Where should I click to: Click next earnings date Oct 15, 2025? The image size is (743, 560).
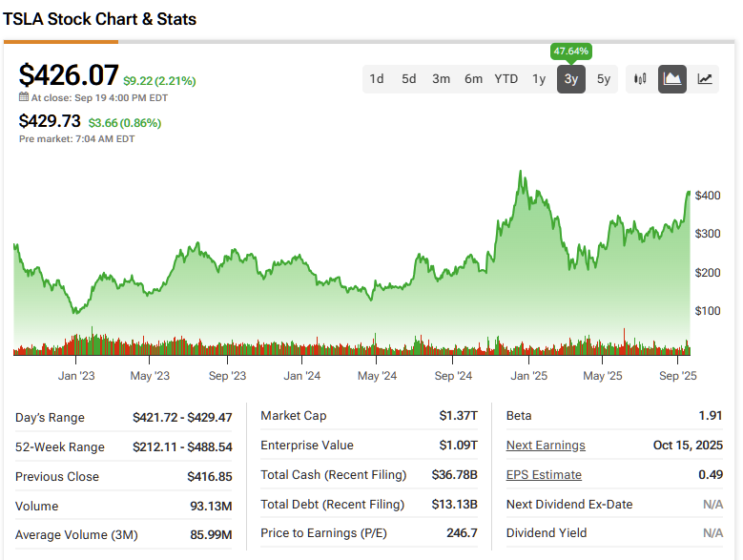688,446
